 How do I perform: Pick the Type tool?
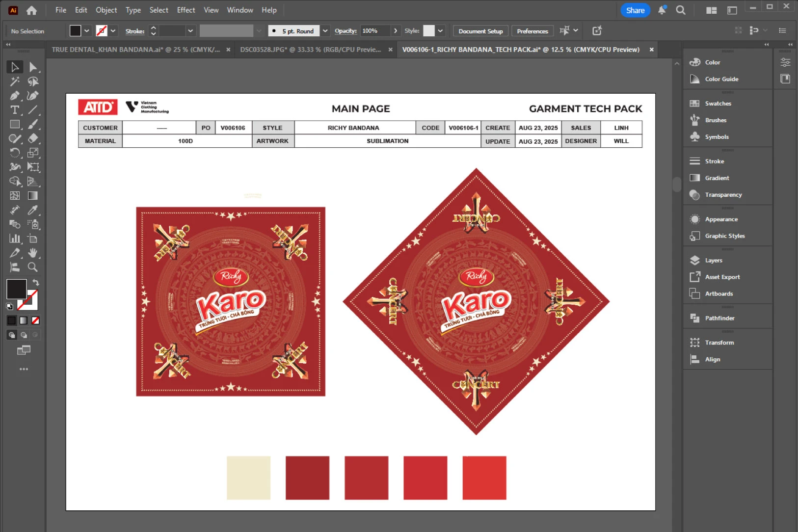15,110
